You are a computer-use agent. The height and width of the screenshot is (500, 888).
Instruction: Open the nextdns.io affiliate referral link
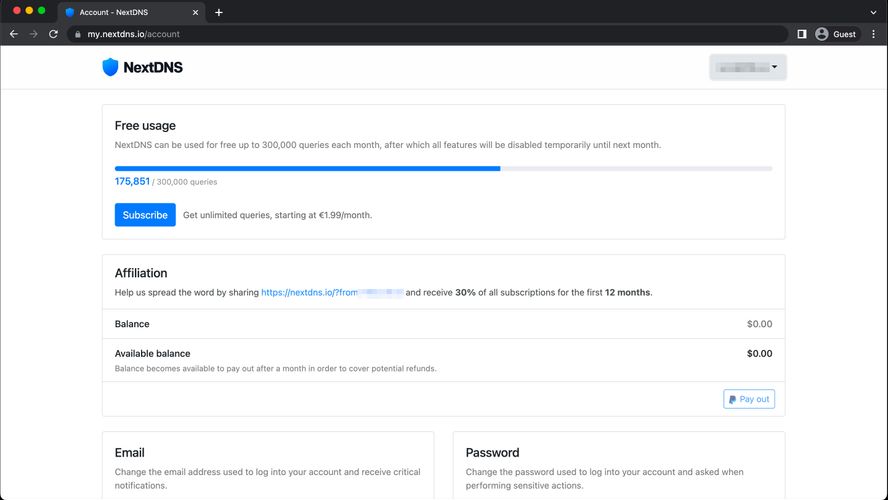click(332, 292)
